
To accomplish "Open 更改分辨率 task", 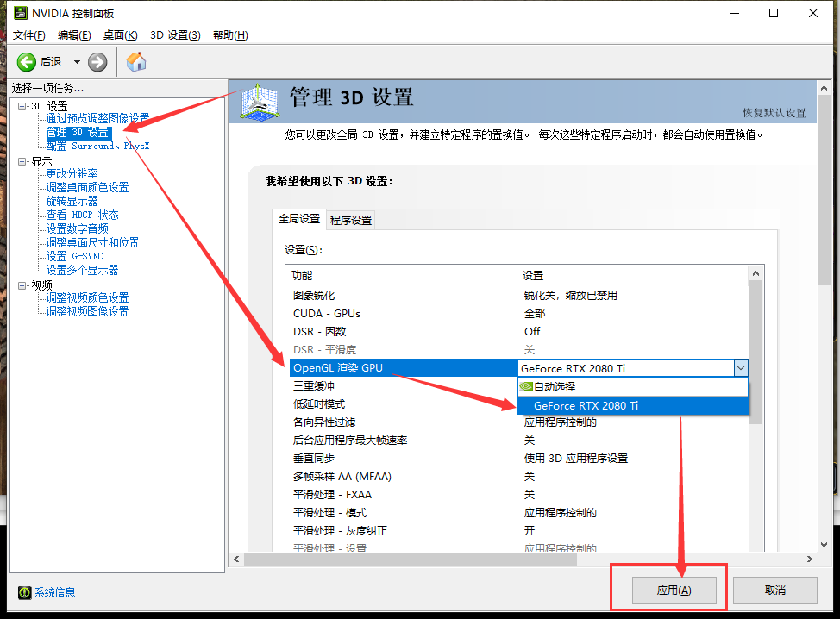I will [72, 173].
